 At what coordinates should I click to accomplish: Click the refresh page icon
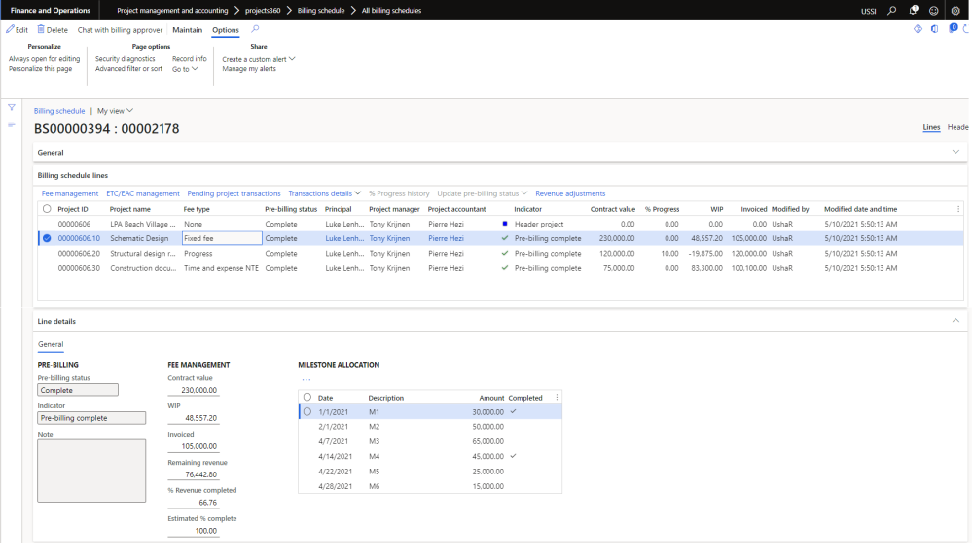966,29
